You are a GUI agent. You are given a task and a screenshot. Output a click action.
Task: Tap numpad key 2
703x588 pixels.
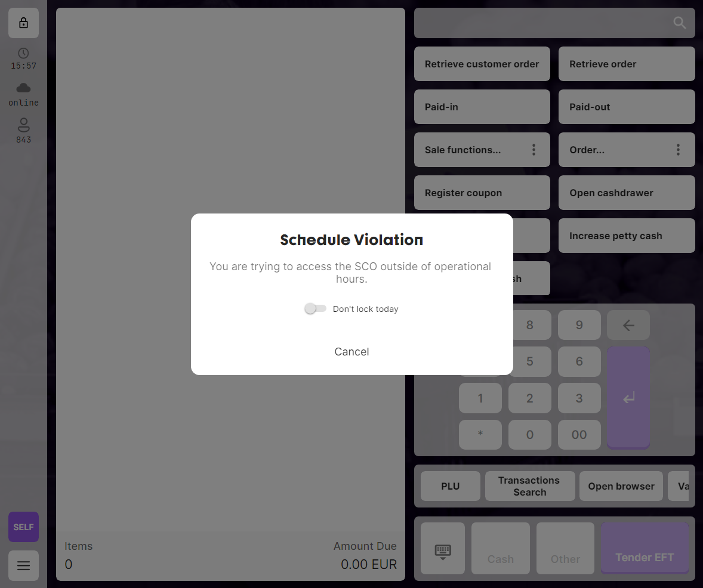(529, 398)
